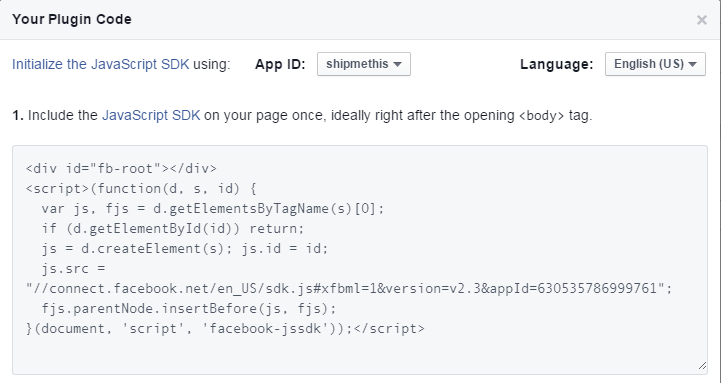Click the getElementsByTagName code line

tap(212, 209)
